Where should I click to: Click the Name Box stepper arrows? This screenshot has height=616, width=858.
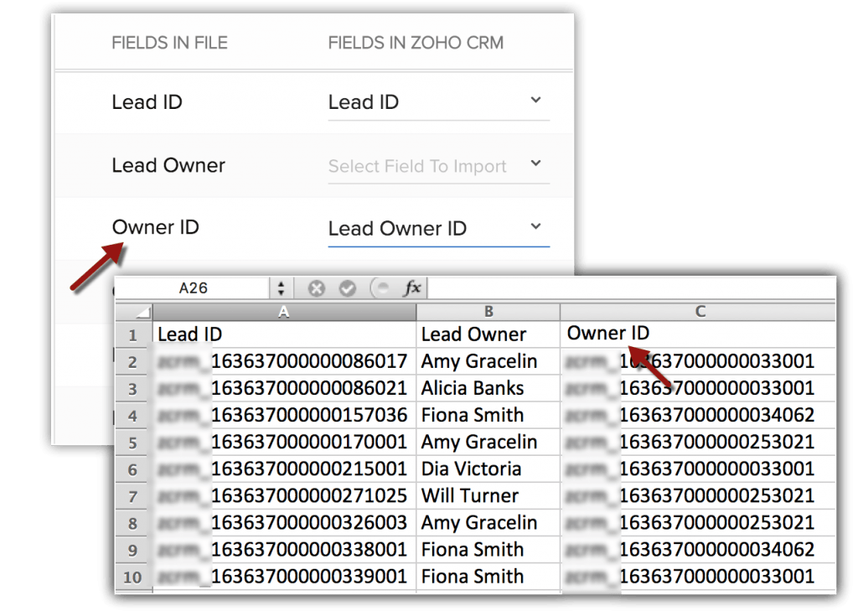(x=281, y=288)
